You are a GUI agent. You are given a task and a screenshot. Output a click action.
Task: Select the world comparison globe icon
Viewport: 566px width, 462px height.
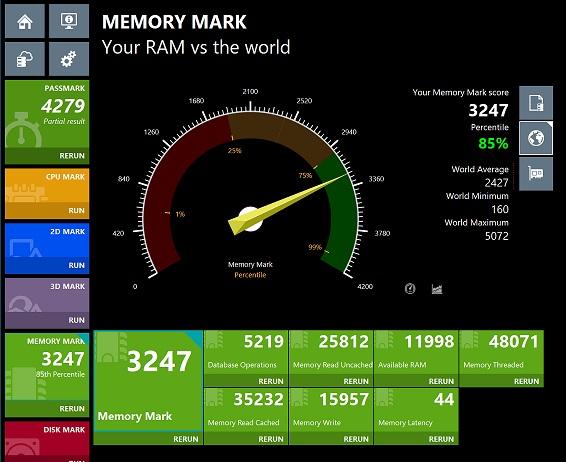[536, 138]
